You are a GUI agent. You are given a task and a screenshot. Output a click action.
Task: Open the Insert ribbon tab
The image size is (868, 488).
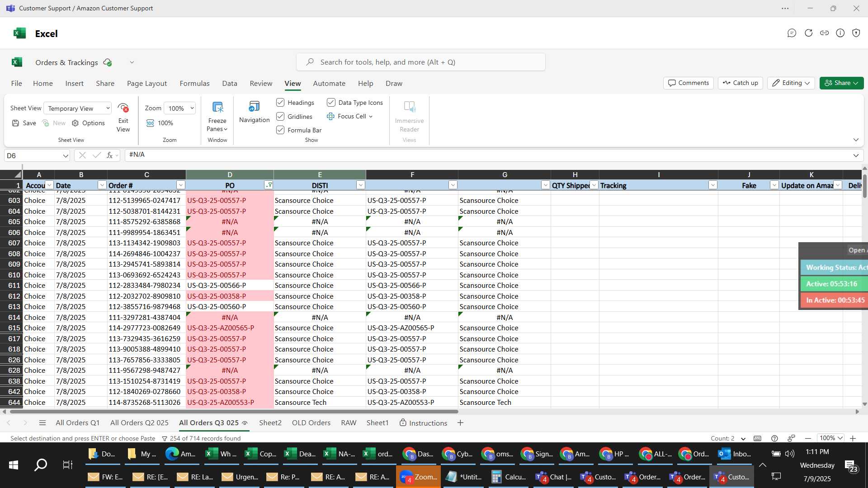[x=74, y=84]
